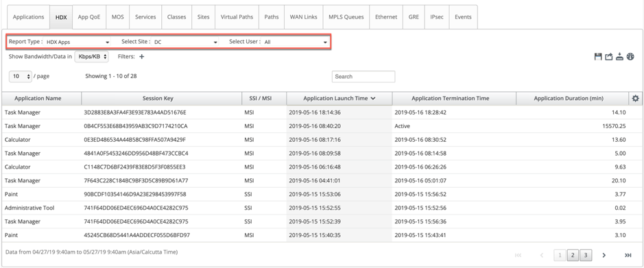Change rows per page selector
The image size is (644, 268).
coord(20,76)
